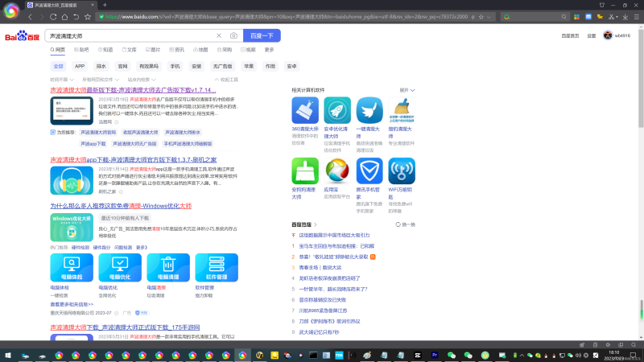
Task: Click the 安狗狗清理大师 green icon
Action: pos(305,171)
